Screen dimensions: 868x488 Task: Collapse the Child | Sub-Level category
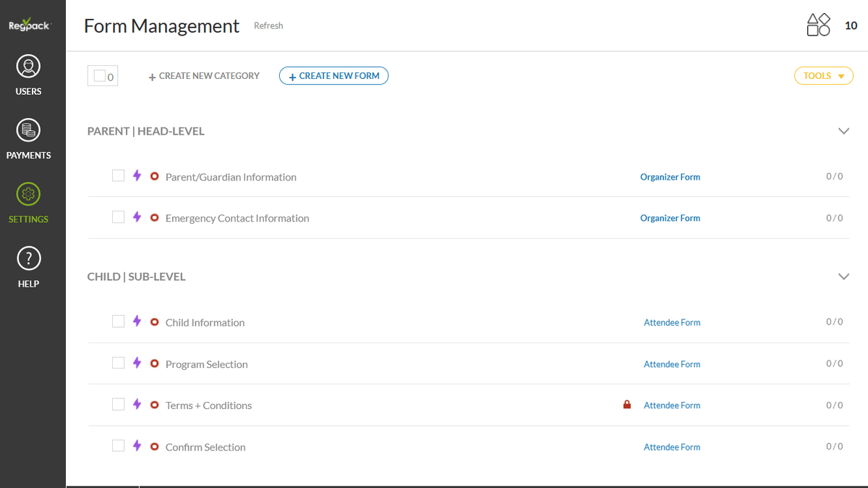pyautogui.click(x=843, y=277)
